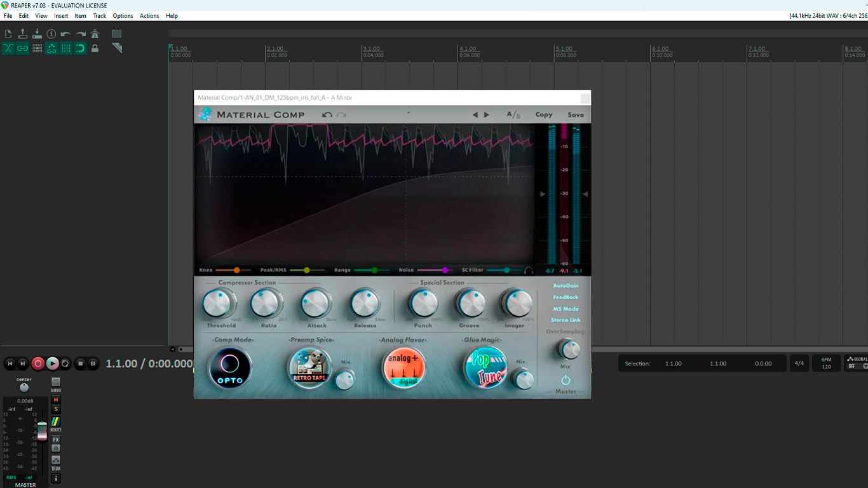The image size is (868, 488).
Task: Toggle ripple editing grid-of-squares icon
Action: [x=37, y=48]
